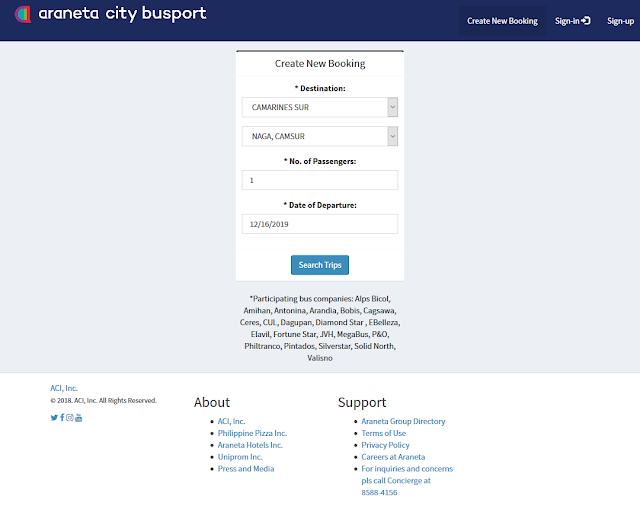Open Privacy Policy link

tap(385, 445)
